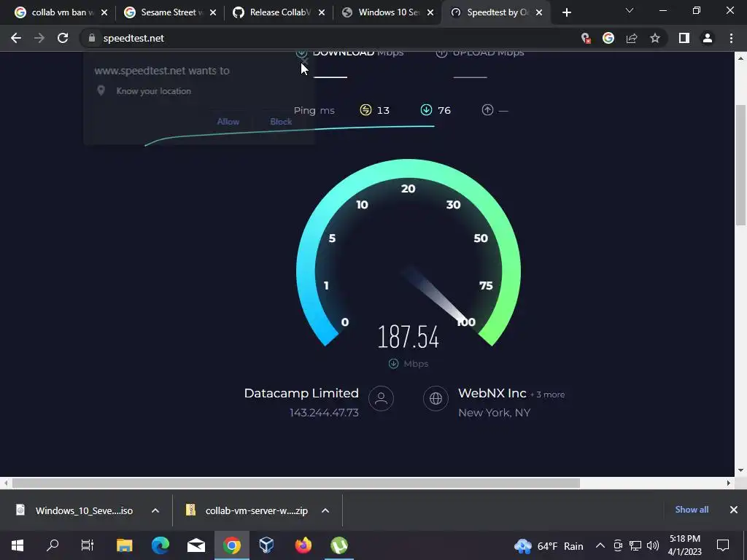The width and height of the screenshot is (747, 560).
Task: Open the Mail app from the taskbar
Action: click(x=196, y=545)
